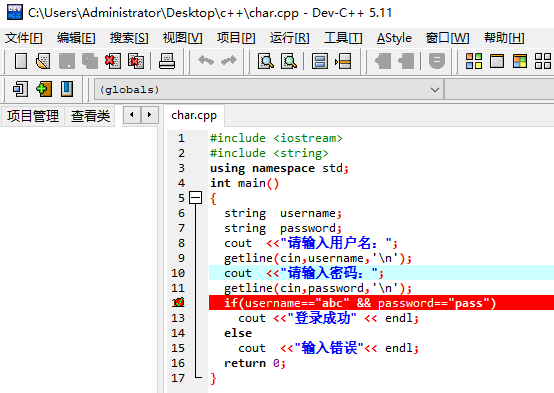
Task: Toggle breakpoint at line number 10
Action: [x=178, y=273]
